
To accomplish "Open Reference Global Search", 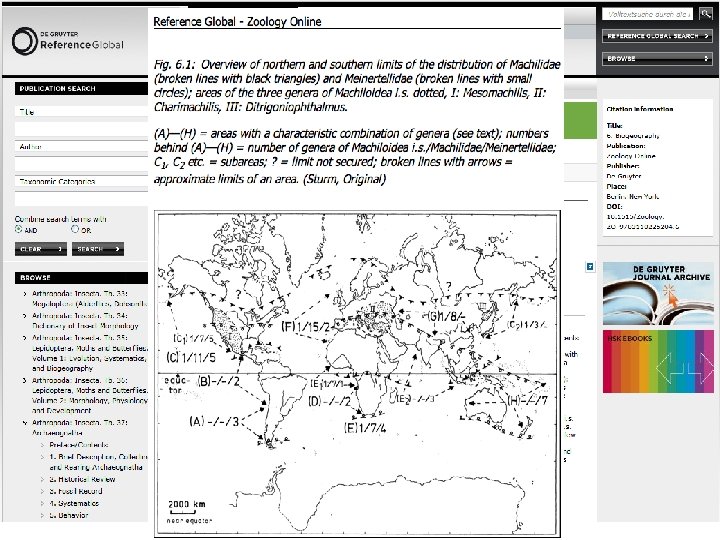I will point(657,36).
